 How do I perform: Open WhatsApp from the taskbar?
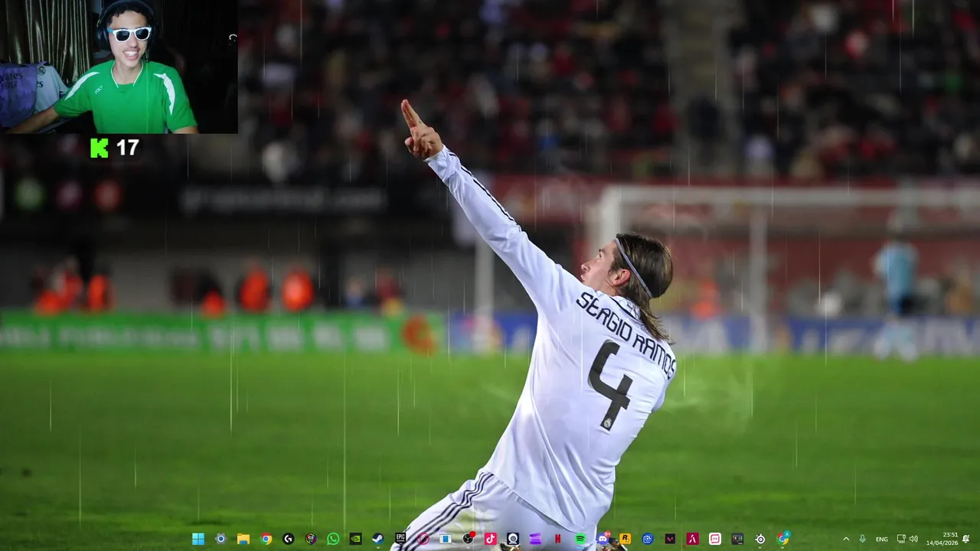tap(333, 539)
